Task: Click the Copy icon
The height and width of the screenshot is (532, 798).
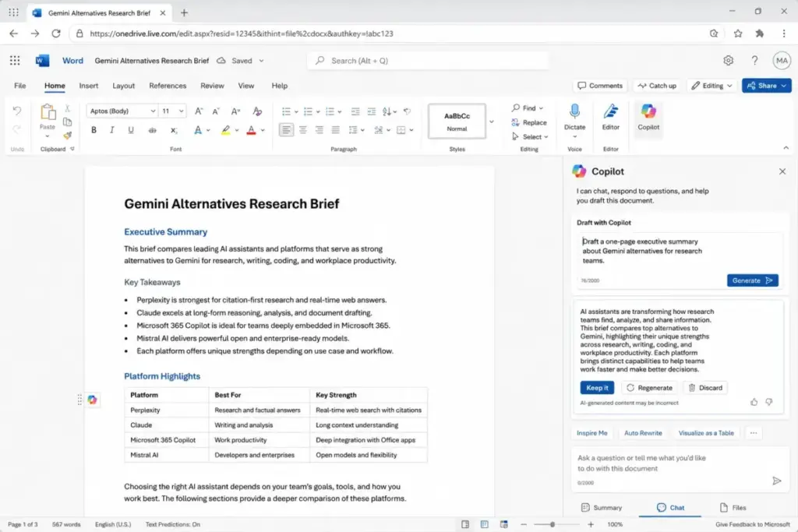Action: [x=67, y=122]
